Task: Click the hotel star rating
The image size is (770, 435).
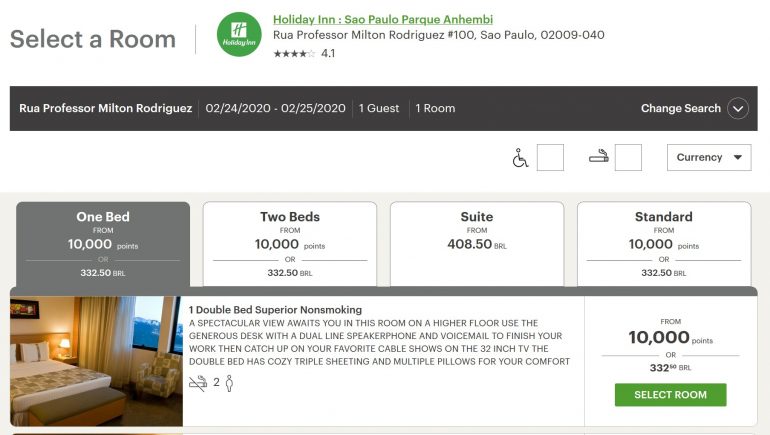Action: click(x=294, y=54)
